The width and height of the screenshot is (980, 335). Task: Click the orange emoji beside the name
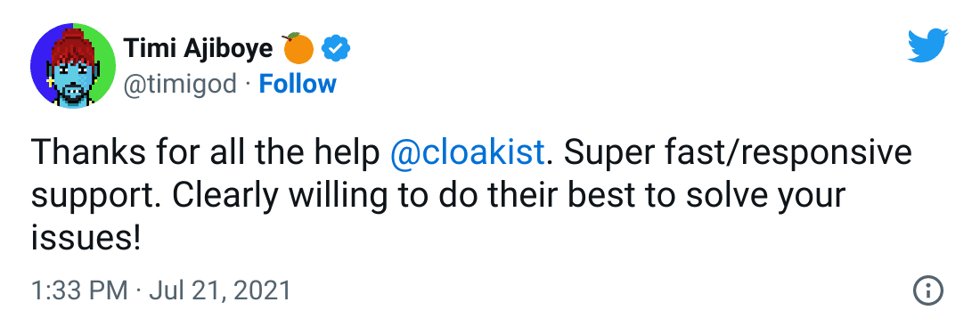pos(298,48)
